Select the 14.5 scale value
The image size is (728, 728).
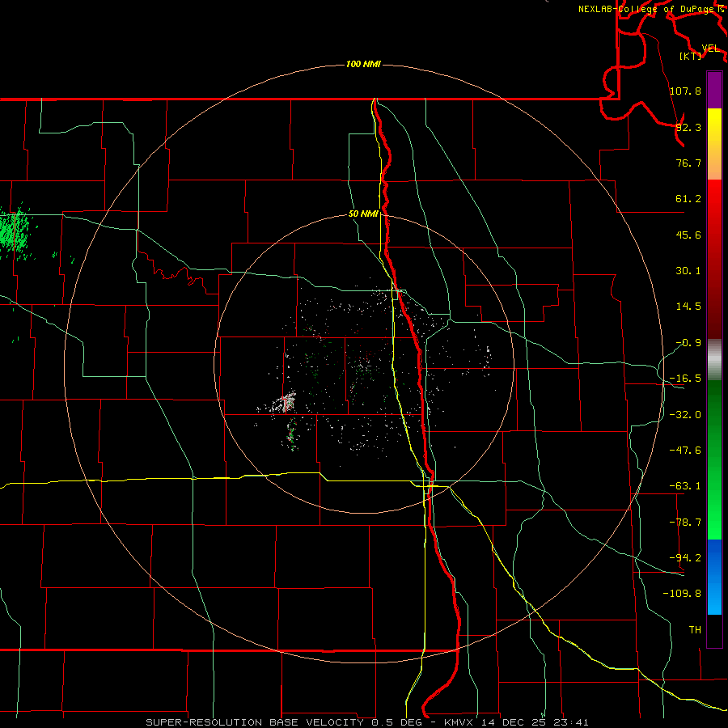coord(688,307)
